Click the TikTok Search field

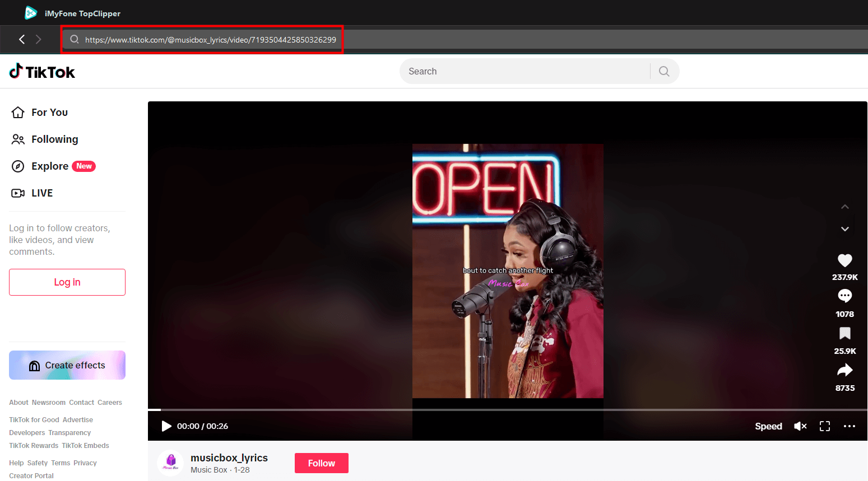pyautogui.click(x=524, y=71)
